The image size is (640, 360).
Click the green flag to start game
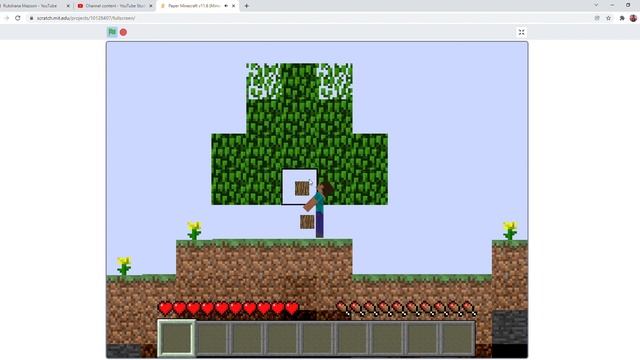coord(112,32)
